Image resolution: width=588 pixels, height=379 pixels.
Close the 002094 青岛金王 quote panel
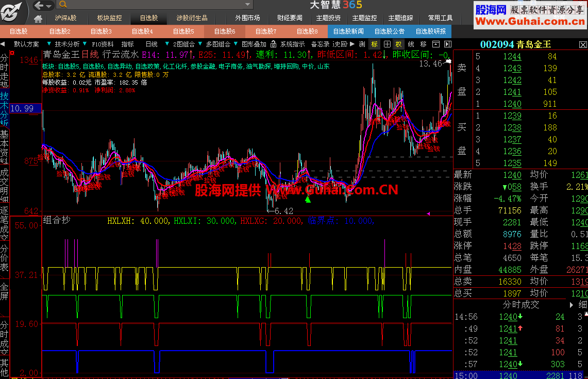tap(583, 45)
